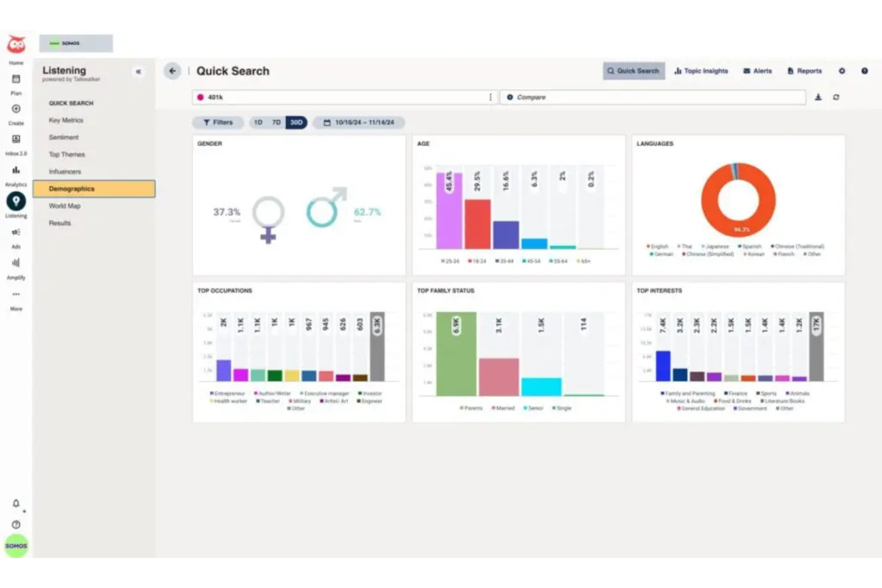Viewport: 882px width, 588px height.
Task: Open the Key Metrics section
Action: click(x=66, y=120)
